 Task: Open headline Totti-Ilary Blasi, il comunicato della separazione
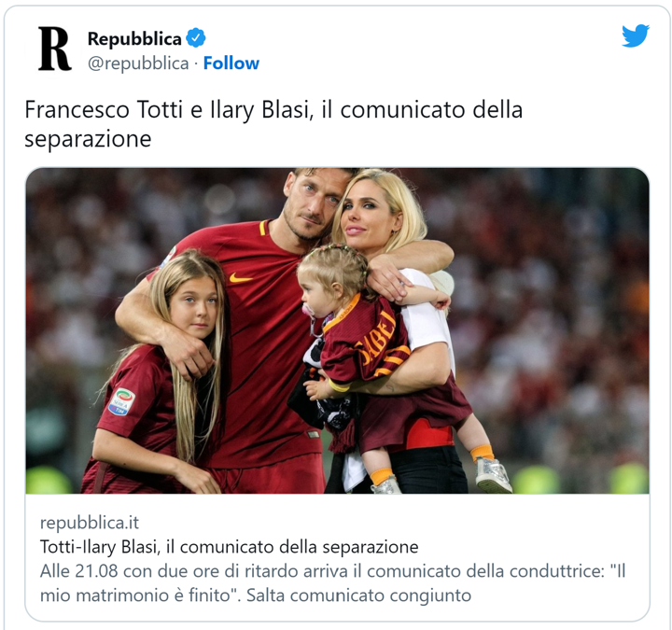(230, 547)
